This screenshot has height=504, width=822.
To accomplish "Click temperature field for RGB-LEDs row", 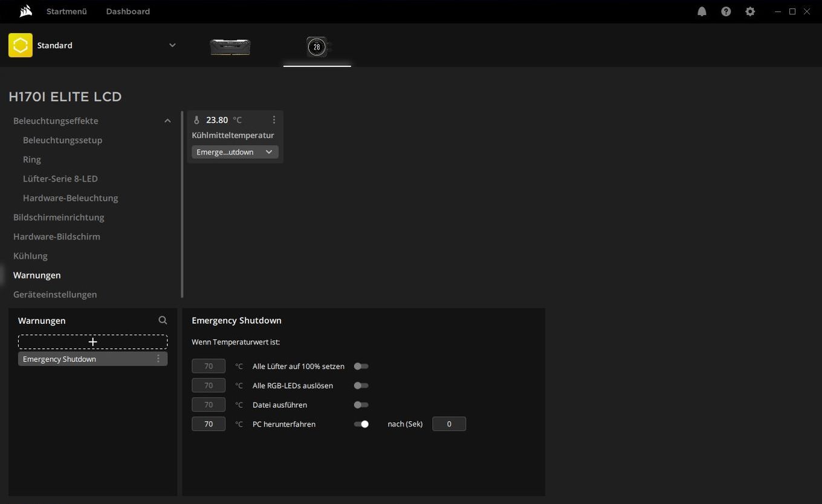I will [x=209, y=386].
